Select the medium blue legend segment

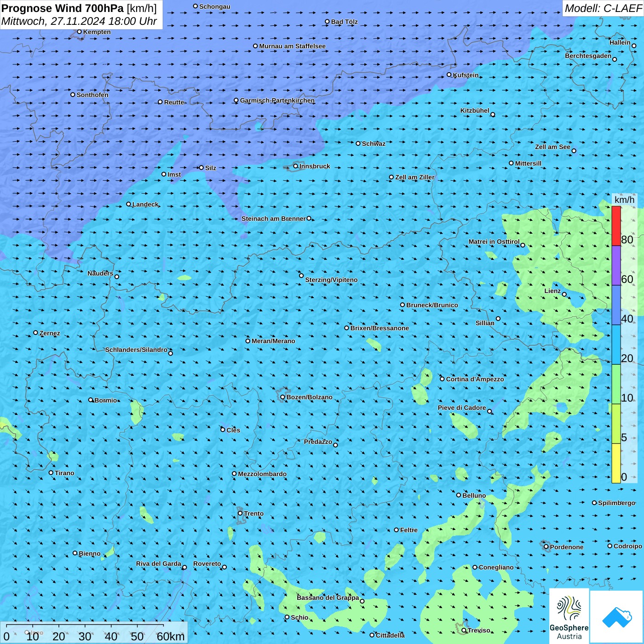(616, 305)
